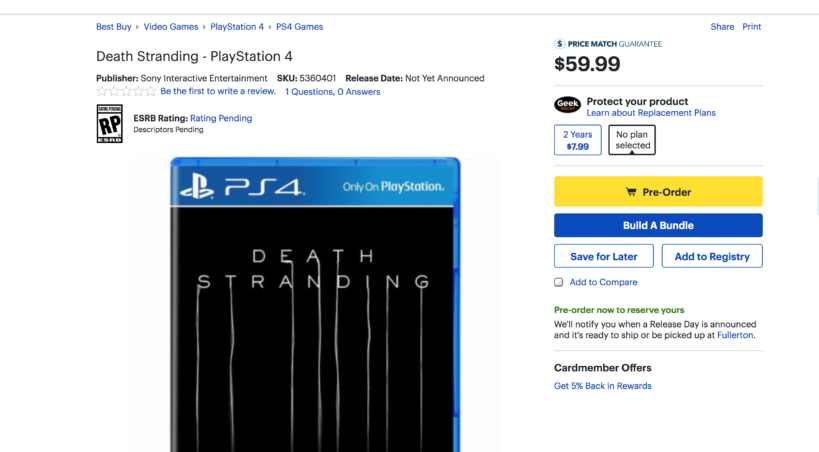Select the 2 Years $7.99 plan
The image size is (819, 452).
pyautogui.click(x=577, y=140)
